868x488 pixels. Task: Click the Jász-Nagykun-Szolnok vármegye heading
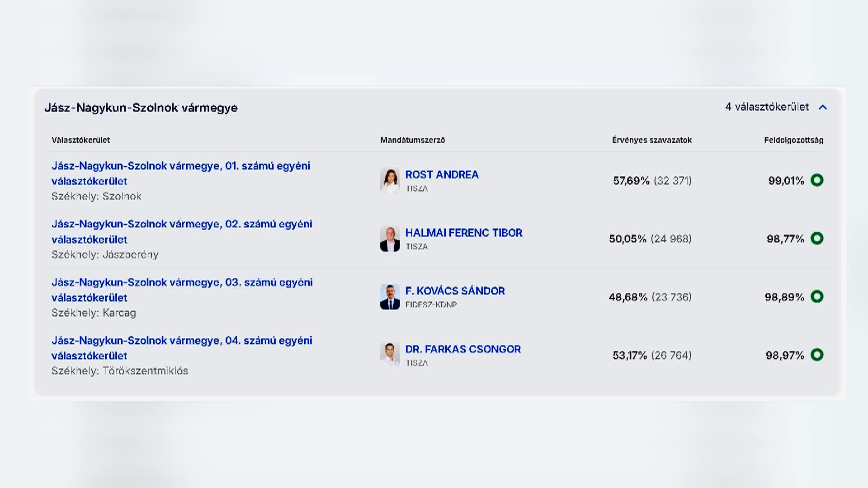tap(141, 108)
